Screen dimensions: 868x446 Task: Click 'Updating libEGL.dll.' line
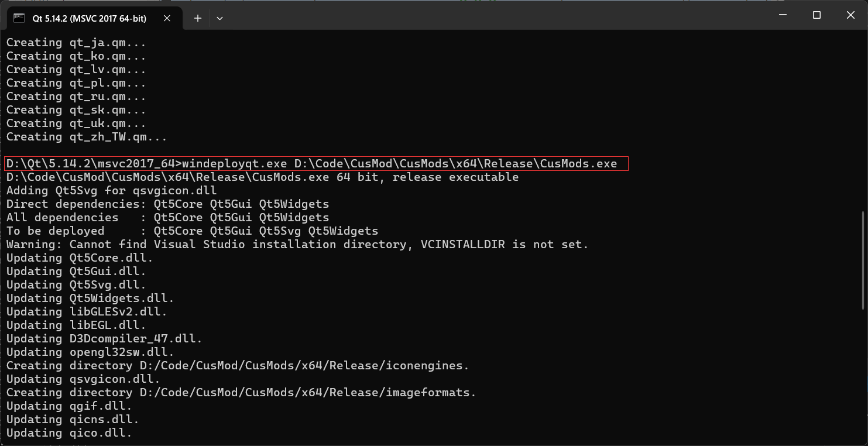click(x=76, y=325)
